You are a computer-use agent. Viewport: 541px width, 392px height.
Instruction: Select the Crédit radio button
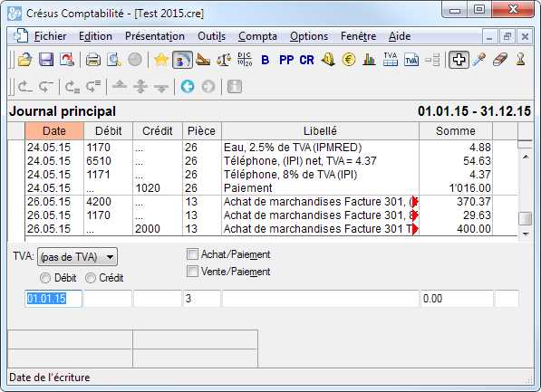[91, 278]
